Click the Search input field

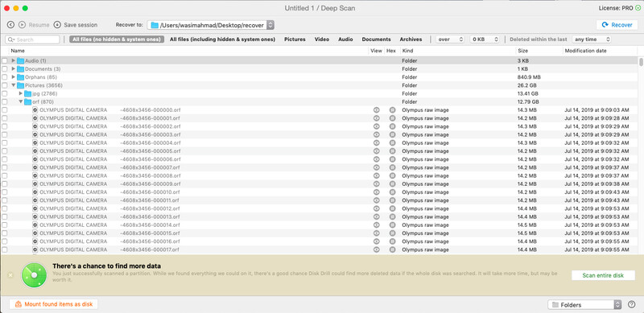point(32,39)
